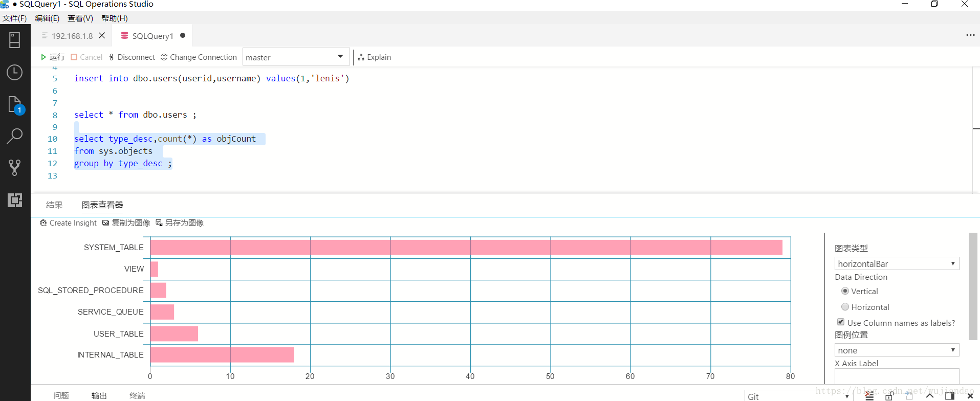Open the Git output channel dropdown
The height and width of the screenshot is (401, 980).
click(798, 396)
